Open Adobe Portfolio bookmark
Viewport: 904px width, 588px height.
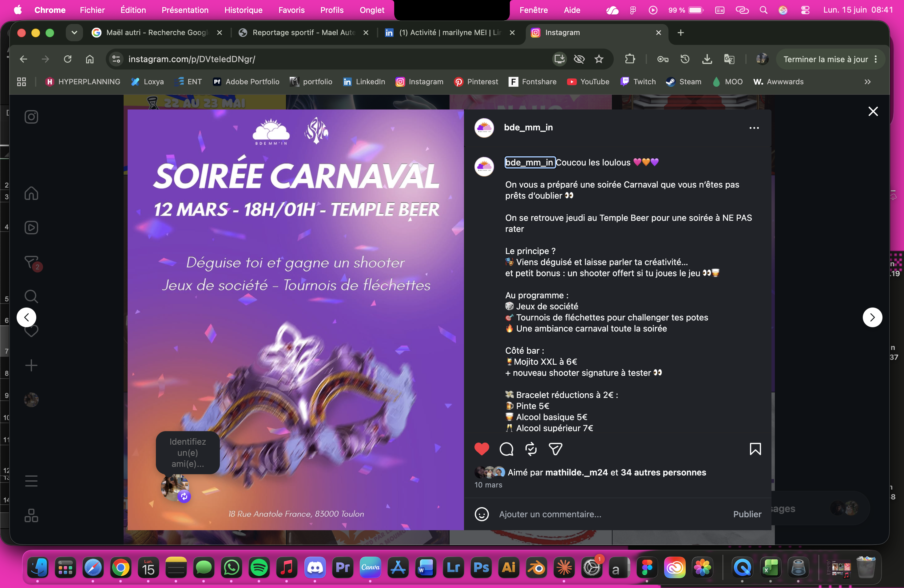point(246,82)
